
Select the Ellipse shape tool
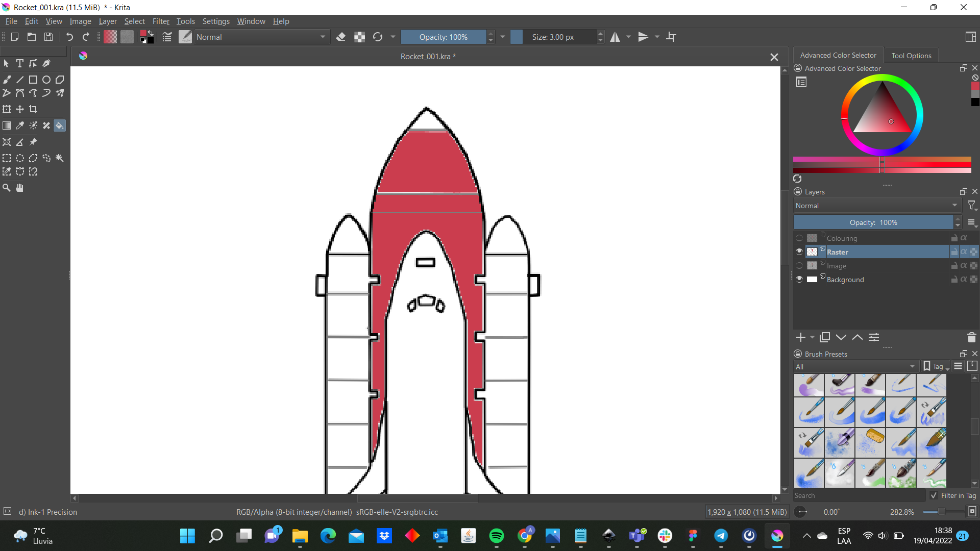point(46,80)
